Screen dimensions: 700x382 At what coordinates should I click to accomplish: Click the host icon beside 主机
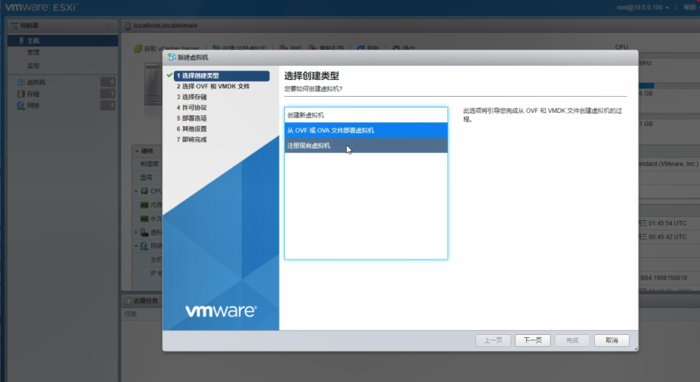click(x=21, y=41)
